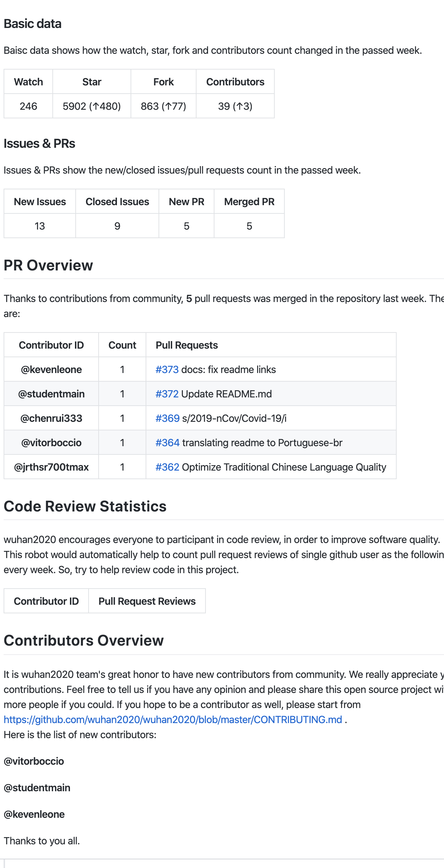Click @kevenleone in new contributors list
Image resolution: width=444 pixels, height=868 pixels.
pos(34,814)
